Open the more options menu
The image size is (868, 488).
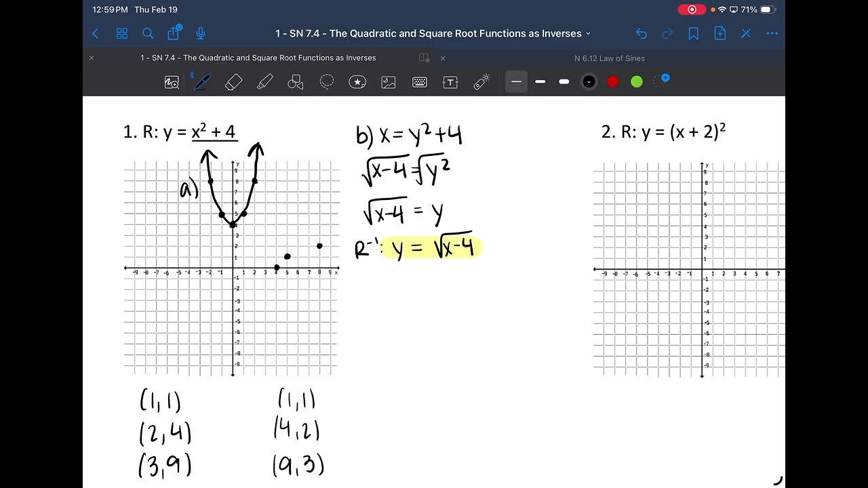pos(772,33)
